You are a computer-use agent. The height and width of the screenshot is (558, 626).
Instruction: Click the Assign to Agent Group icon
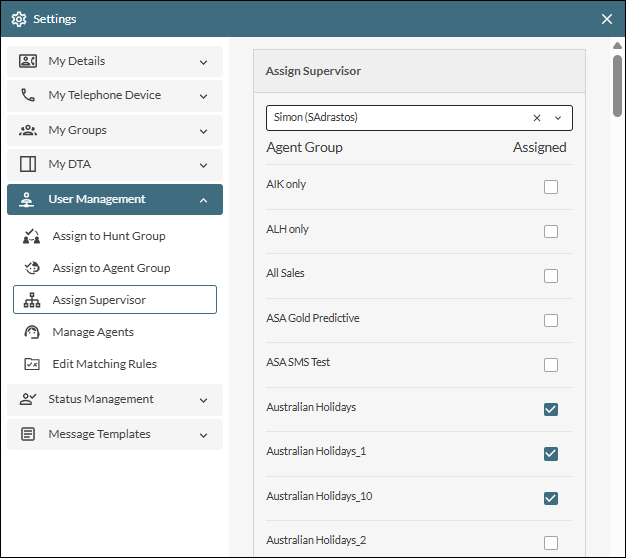pos(32,268)
